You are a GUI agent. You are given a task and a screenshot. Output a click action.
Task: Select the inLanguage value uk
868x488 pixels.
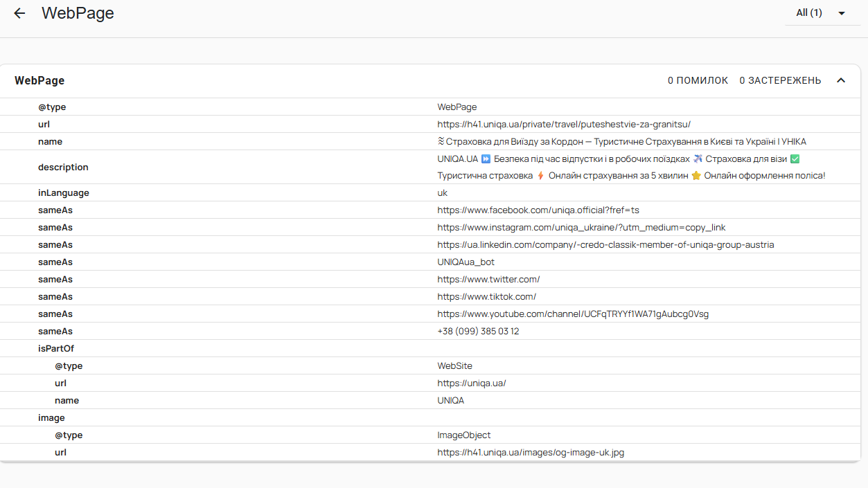coord(442,193)
